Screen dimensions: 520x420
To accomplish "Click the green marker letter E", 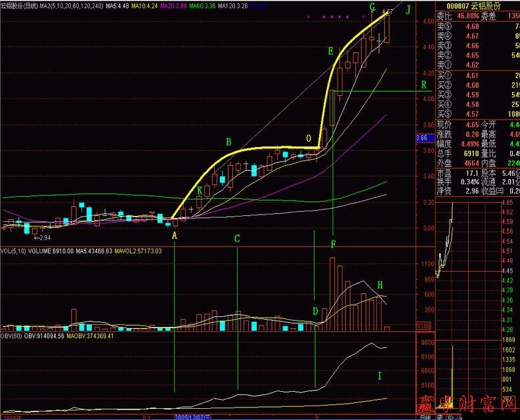I will [x=331, y=51].
